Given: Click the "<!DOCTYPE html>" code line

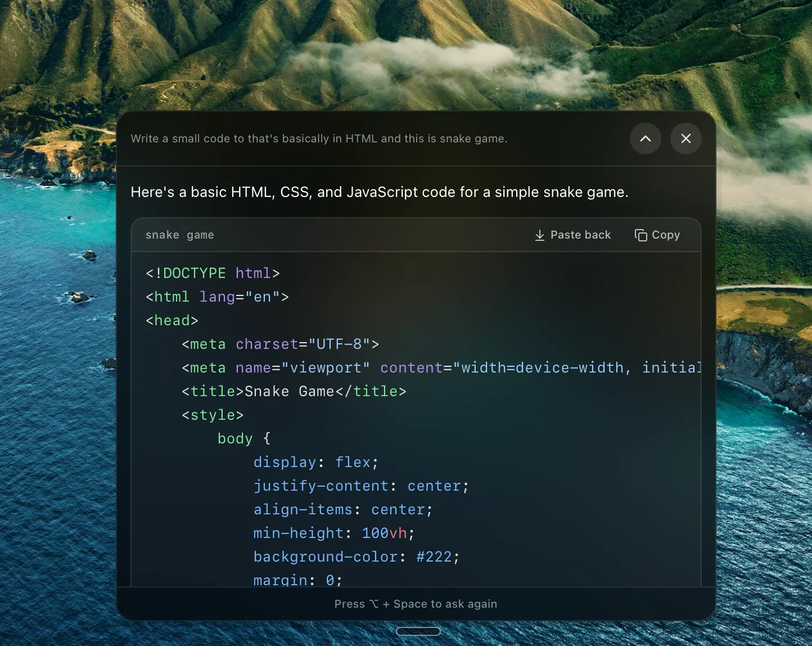Looking at the screenshot, I should [213, 273].
